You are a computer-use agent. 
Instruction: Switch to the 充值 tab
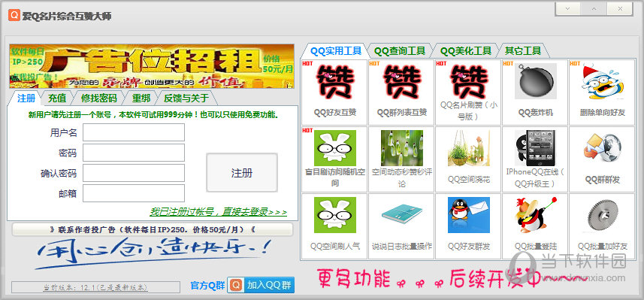[57, 98]
